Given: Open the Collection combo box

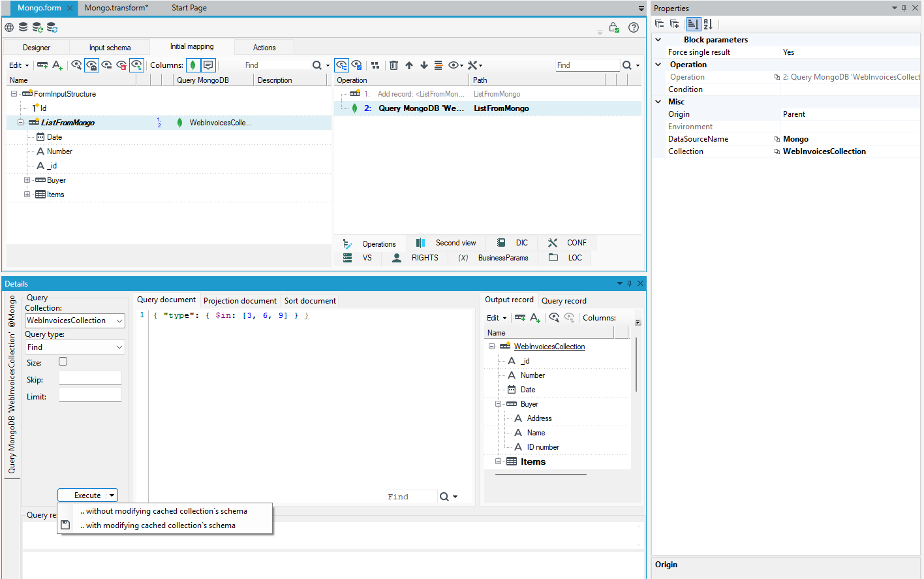Looking at the screenshot, I should pos(75,321).
